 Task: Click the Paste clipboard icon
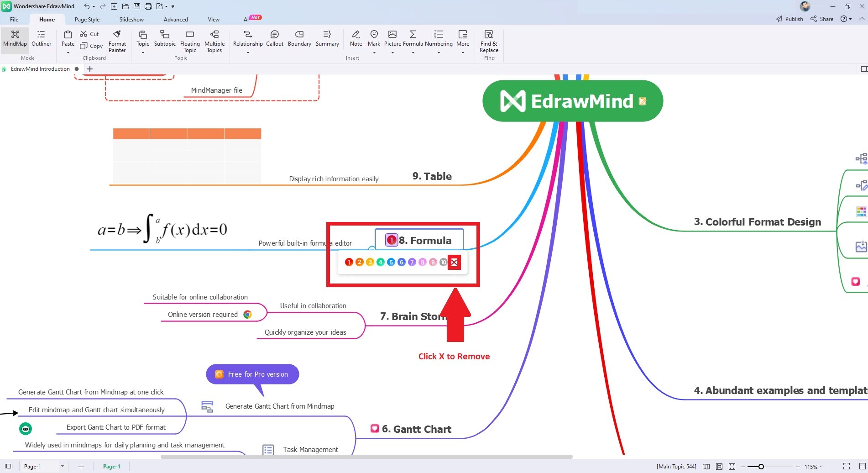click(x=68, y=35)
